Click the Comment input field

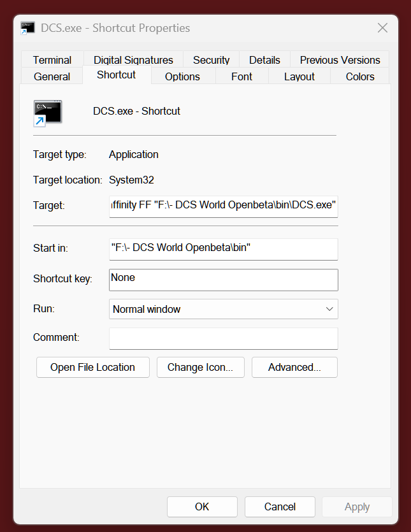(223, 338)
